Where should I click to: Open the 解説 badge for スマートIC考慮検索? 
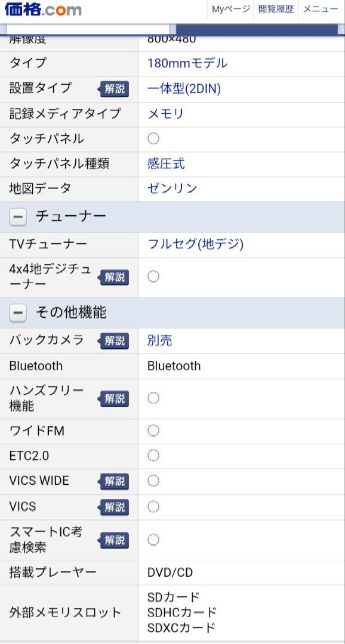113,540
